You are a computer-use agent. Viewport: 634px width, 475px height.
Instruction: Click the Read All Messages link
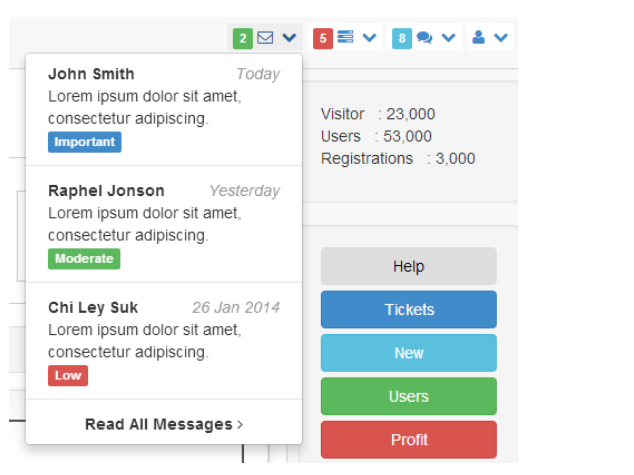click(x=164, y=424)
